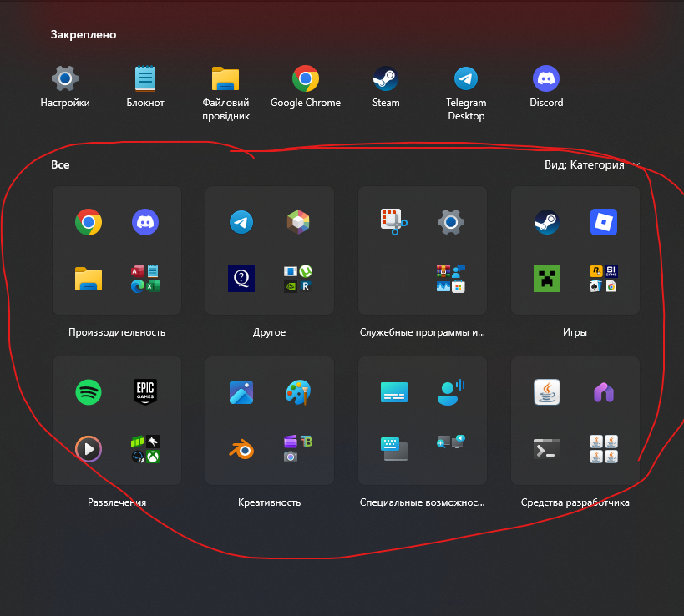This screenshot has width=684, height=616.
Task: Launch Paint in Креативность group
Action: tap(298, 392)
